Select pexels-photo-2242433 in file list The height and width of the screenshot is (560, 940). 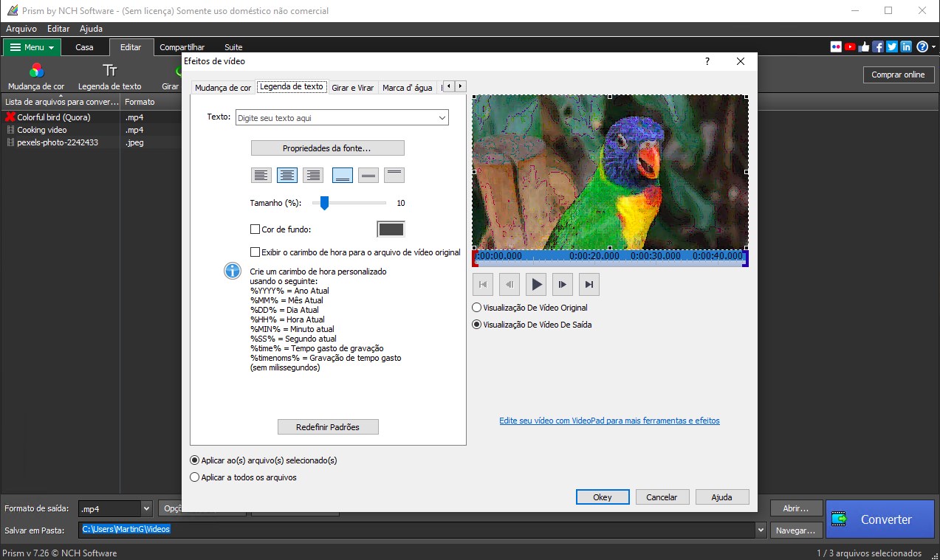coord(58,142)
